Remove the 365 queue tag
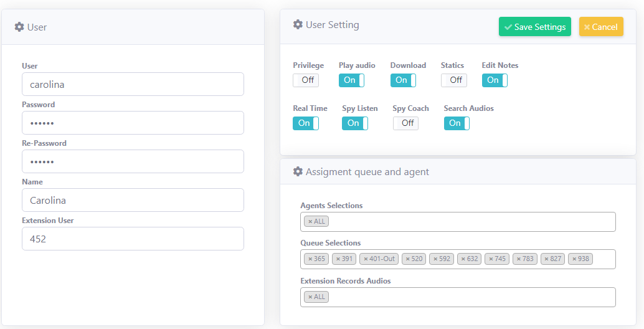The width and height of the screenshot is (644, 329). pyautogui.click(x=310, y=259)
